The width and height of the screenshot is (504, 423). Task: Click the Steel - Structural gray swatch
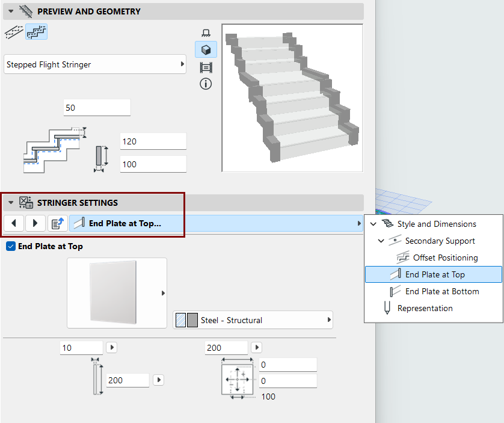click(192, 320)
